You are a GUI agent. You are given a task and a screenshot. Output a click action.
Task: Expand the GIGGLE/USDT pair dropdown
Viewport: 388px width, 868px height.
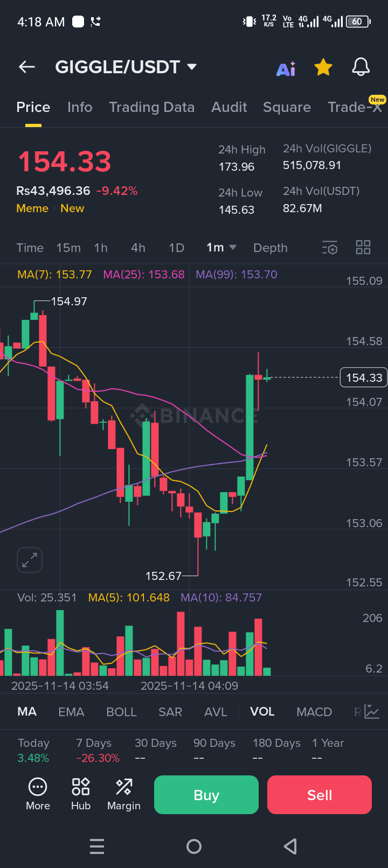point(192,67)
